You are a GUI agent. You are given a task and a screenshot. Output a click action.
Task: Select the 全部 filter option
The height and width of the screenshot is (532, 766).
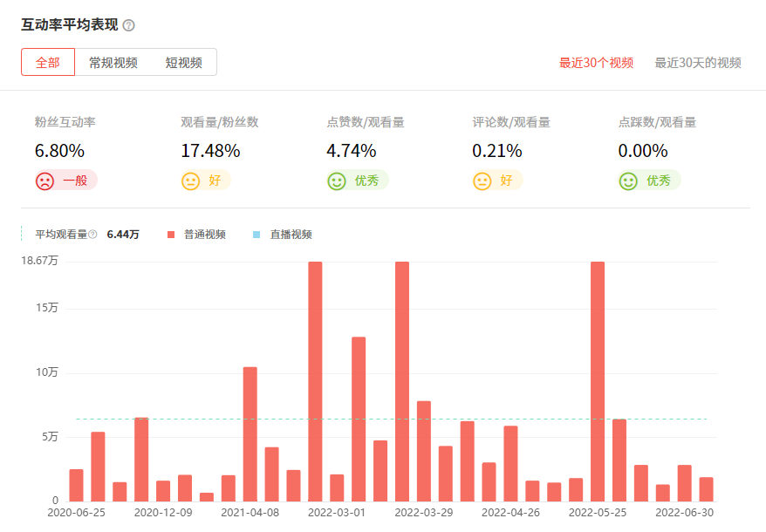(x=47, y=63)
